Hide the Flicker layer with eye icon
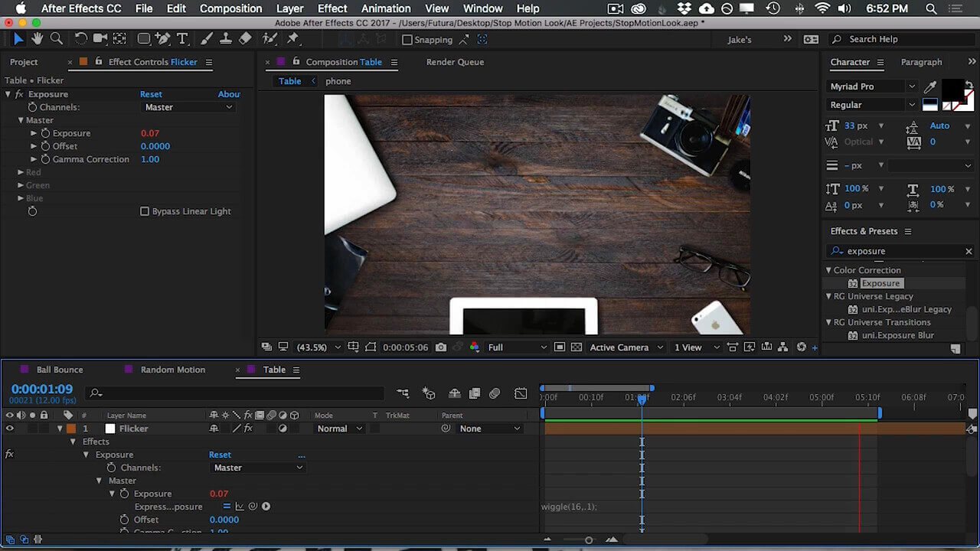 (10, 429)
